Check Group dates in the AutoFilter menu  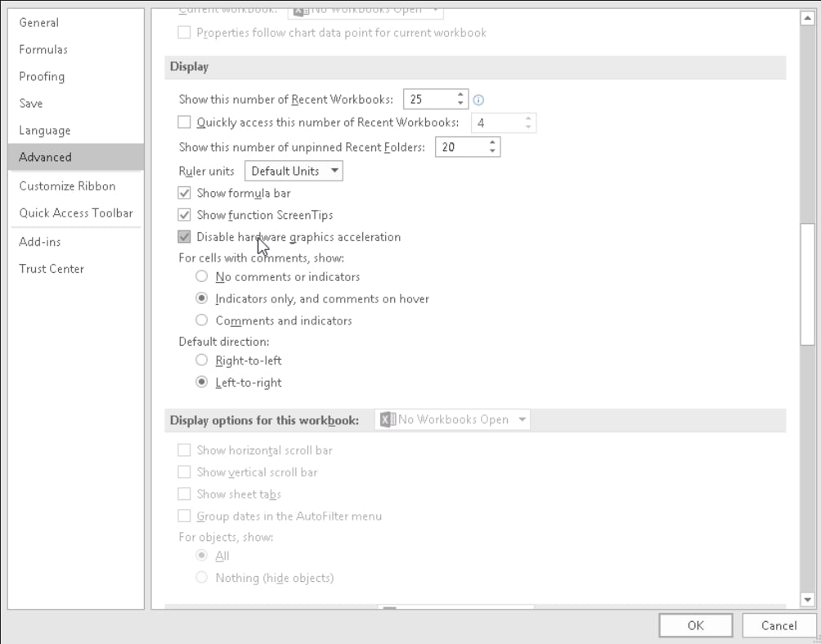coord(184,516)
